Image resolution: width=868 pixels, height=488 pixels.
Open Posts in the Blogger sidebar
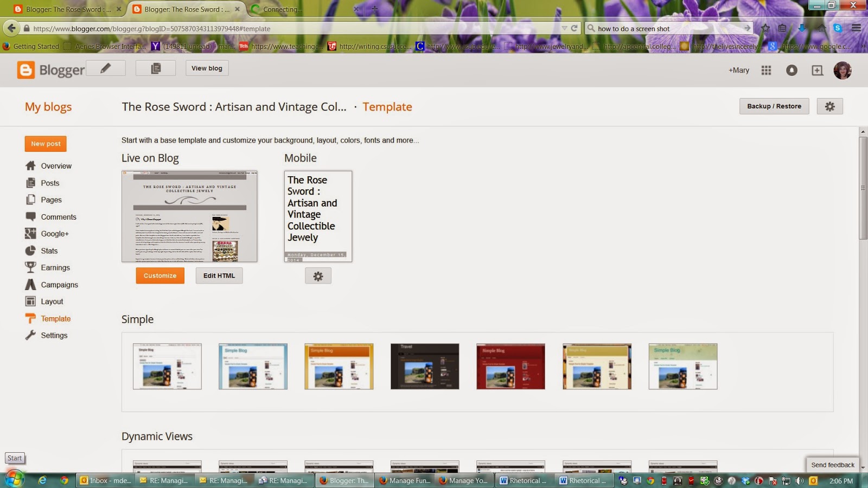point(50,183)
